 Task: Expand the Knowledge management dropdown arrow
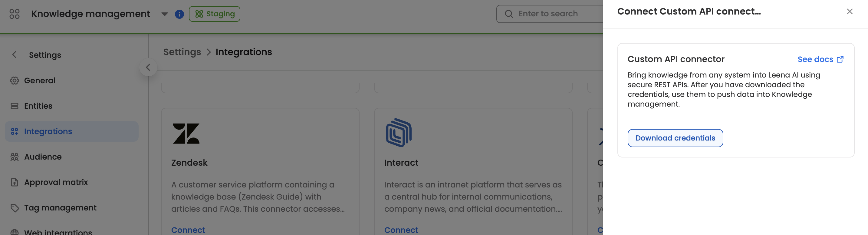(164, 14)
